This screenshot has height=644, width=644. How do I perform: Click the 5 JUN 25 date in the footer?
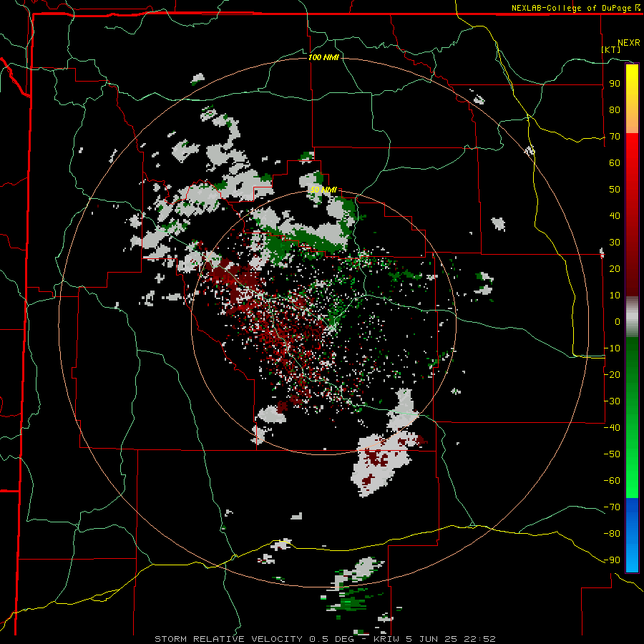coord(432,639)
